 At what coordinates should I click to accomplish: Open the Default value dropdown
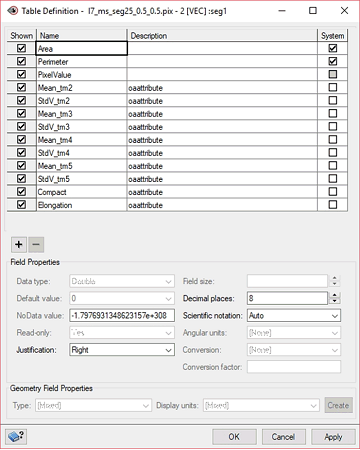point(122,298)
